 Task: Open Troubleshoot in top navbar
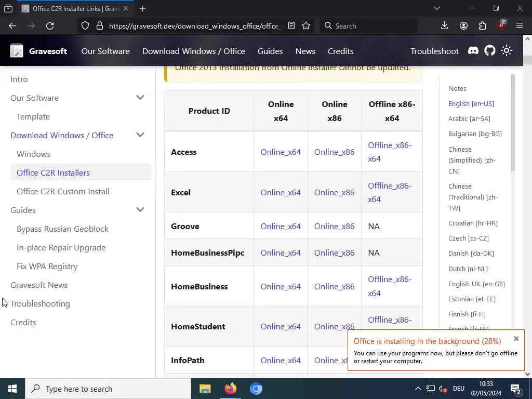[x=434, y=51]
